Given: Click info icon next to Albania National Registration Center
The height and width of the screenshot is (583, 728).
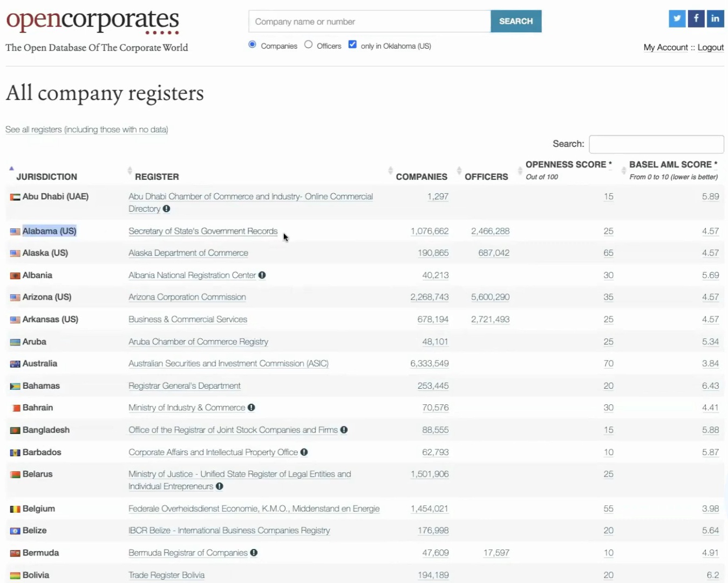Looking at the screenshot, I should click(262, 275).
